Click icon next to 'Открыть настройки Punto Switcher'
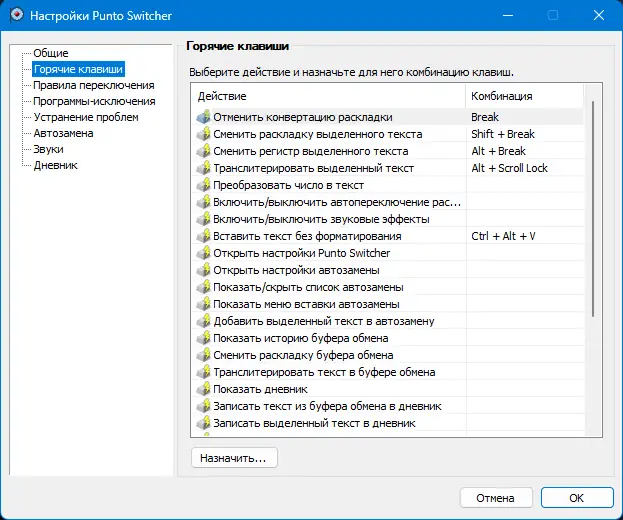The width and height of the screenshot is (623, 520). (204, 253)
